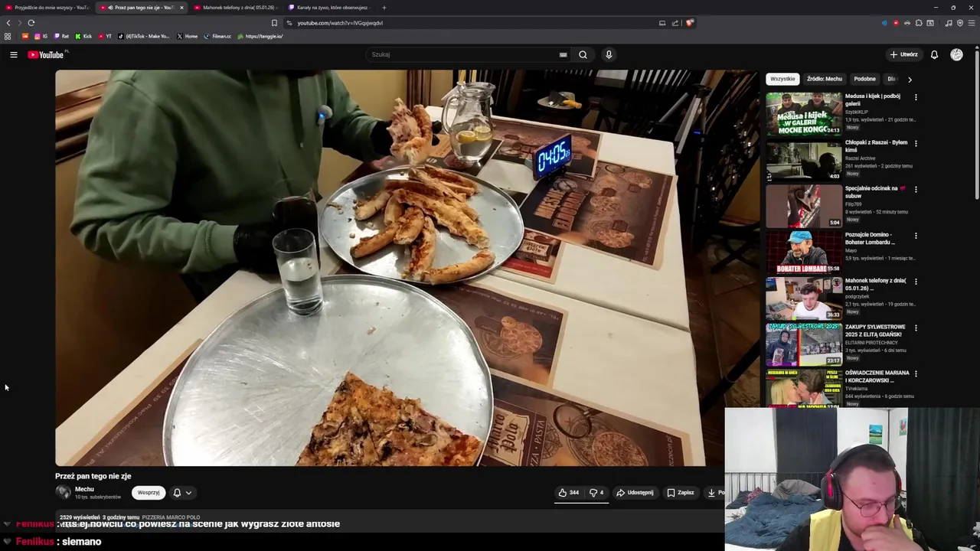
Task: Open the browser main hamburger menu
Action: pyautogui.click(x=972, y=23)
